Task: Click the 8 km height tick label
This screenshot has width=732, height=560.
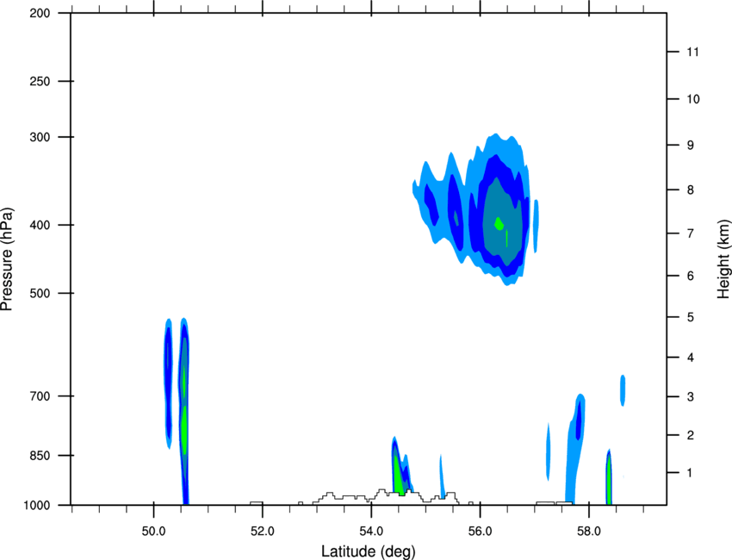Action: [691, 190]
